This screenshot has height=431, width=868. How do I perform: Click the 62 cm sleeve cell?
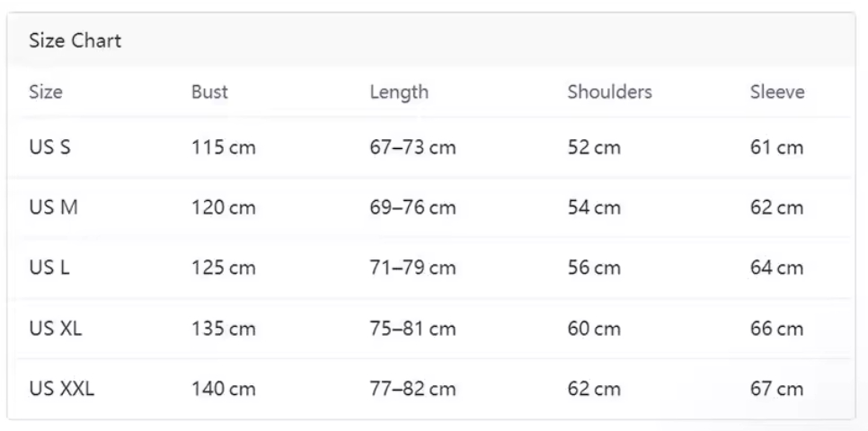click(776, 207)
